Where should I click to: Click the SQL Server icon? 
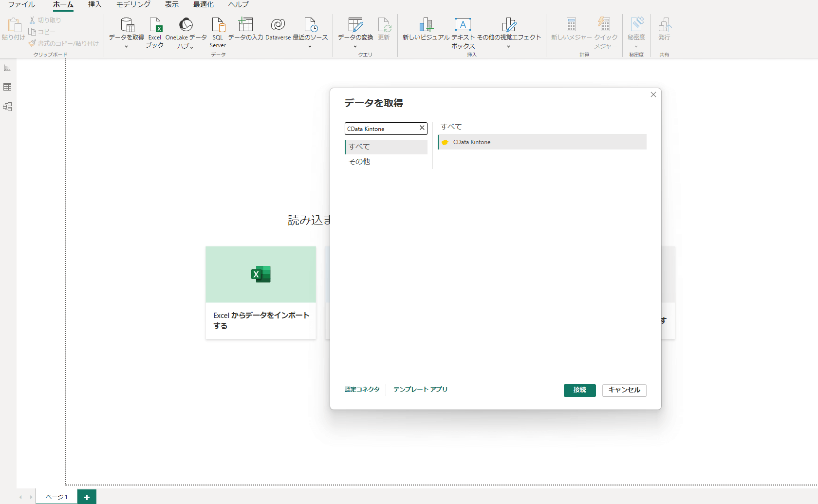point(218,25)
